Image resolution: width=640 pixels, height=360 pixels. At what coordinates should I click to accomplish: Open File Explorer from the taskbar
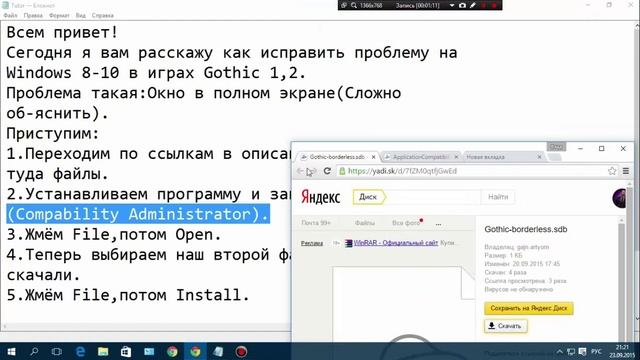[103, 351]
